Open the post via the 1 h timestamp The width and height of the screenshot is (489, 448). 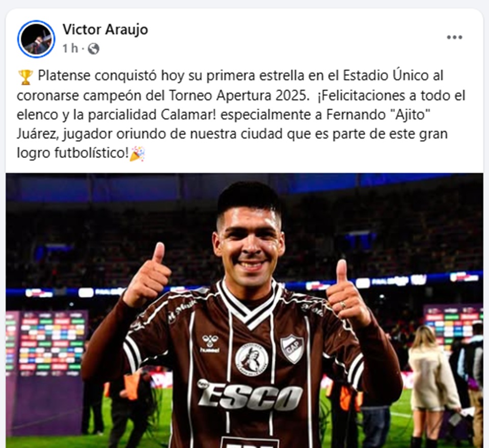click(x=70, y=48)
